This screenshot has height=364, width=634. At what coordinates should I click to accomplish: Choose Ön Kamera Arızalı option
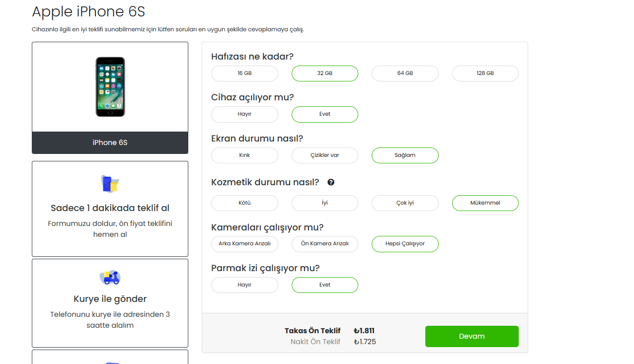324,244
